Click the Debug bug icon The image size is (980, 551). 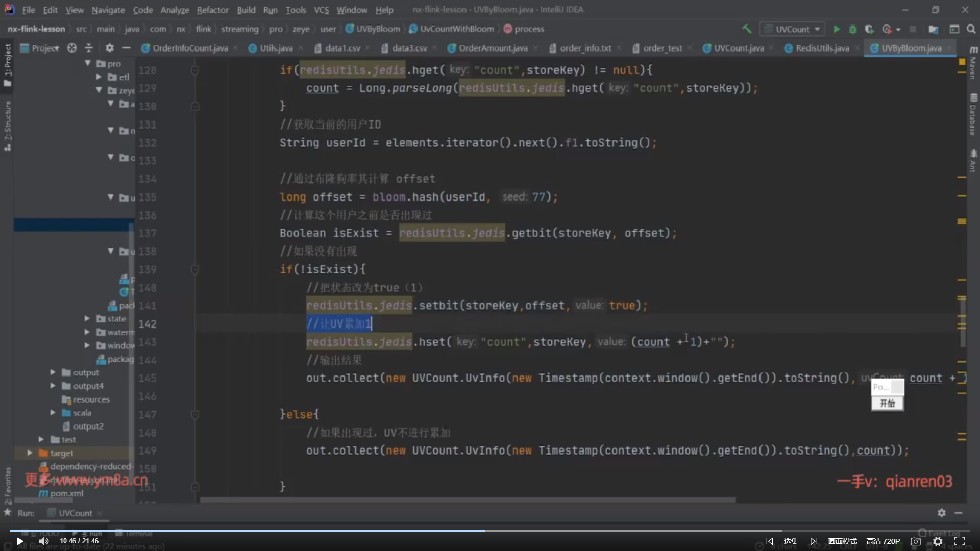pyautogui.click(x=852, y=29)
